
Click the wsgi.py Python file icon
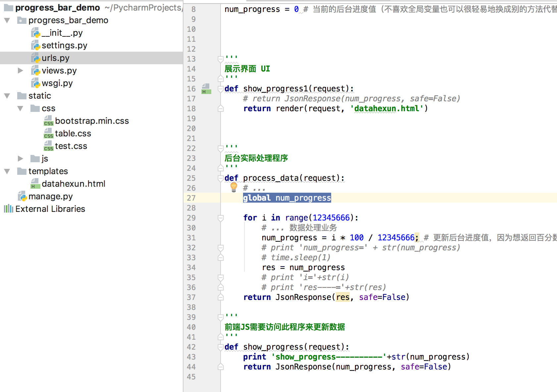(35, 83)
